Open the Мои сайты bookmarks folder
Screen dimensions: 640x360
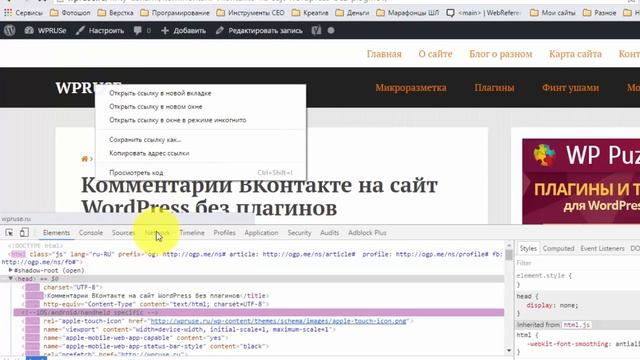click(x=553, y=13)
